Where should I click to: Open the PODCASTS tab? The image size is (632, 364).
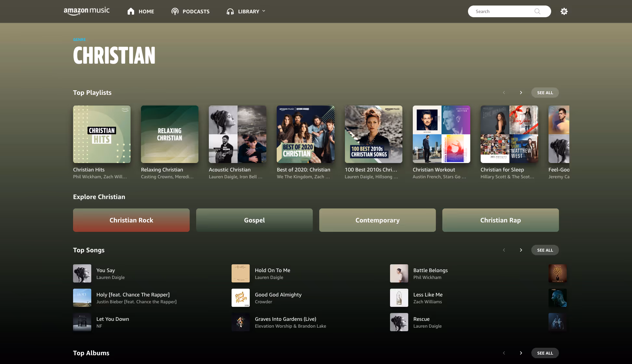tap(196, 11)
